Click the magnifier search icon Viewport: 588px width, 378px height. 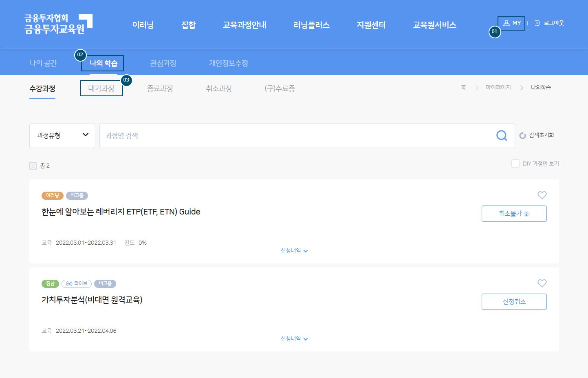[502, 135]
